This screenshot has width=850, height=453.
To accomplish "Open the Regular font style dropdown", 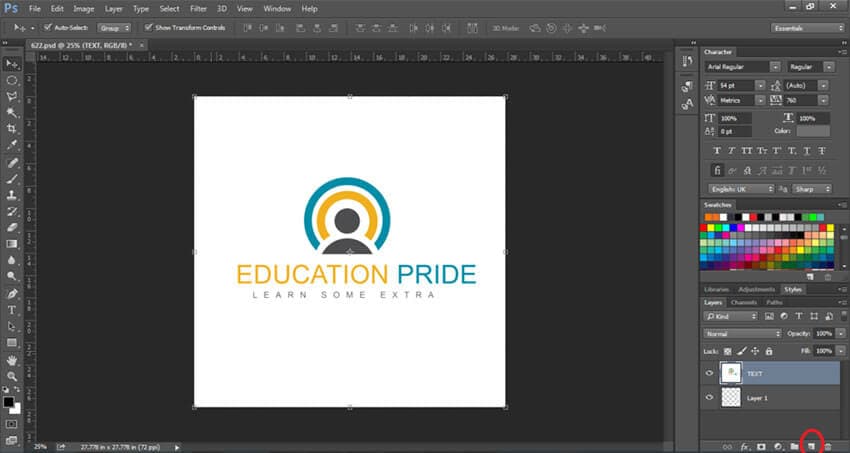I will pyautogui.click(x=829, y=67).
